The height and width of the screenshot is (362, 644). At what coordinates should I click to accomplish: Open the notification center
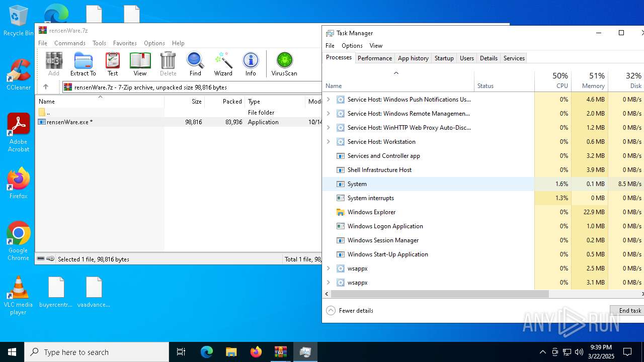coord(627,352)
